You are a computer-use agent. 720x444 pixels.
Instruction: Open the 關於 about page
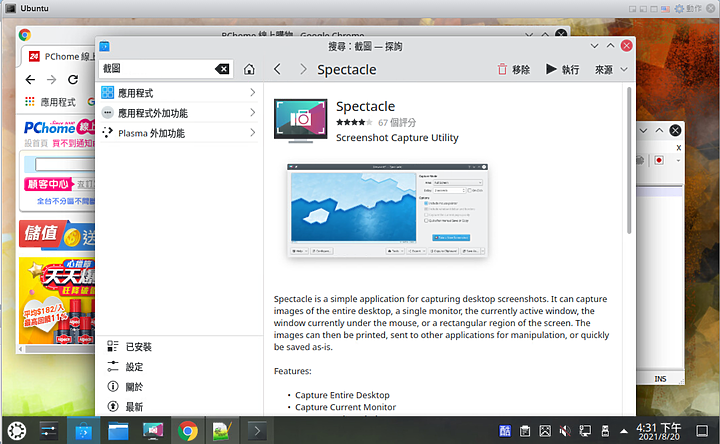click(x=179, y=387)
